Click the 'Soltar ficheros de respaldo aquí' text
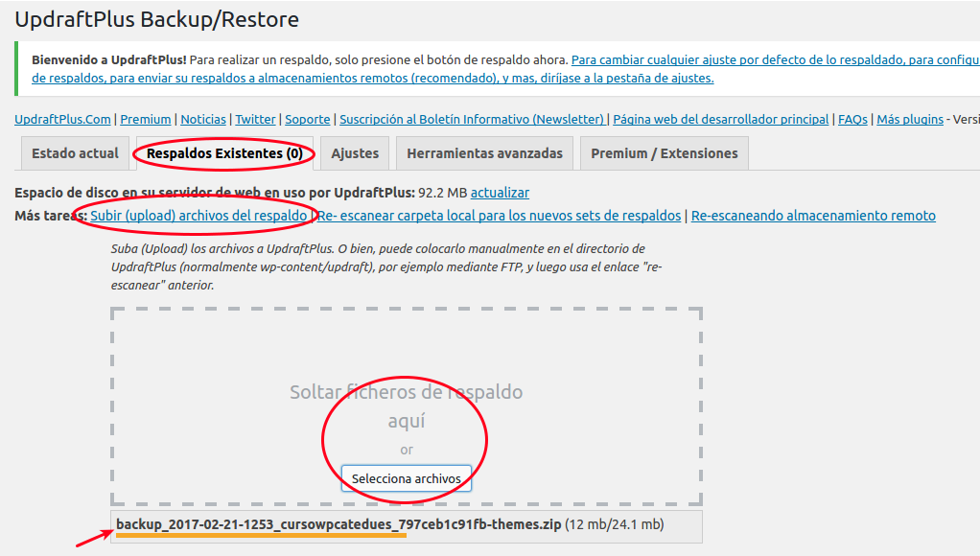The height and width of the screenshot is (556, 980). (x=407, y=406)
